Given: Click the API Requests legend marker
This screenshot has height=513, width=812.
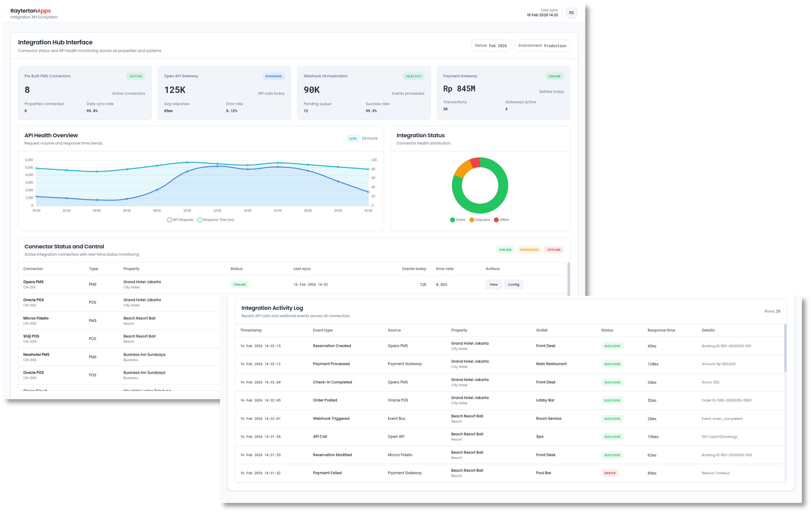Looking at the screenshot, I should [x=170, y=220].
